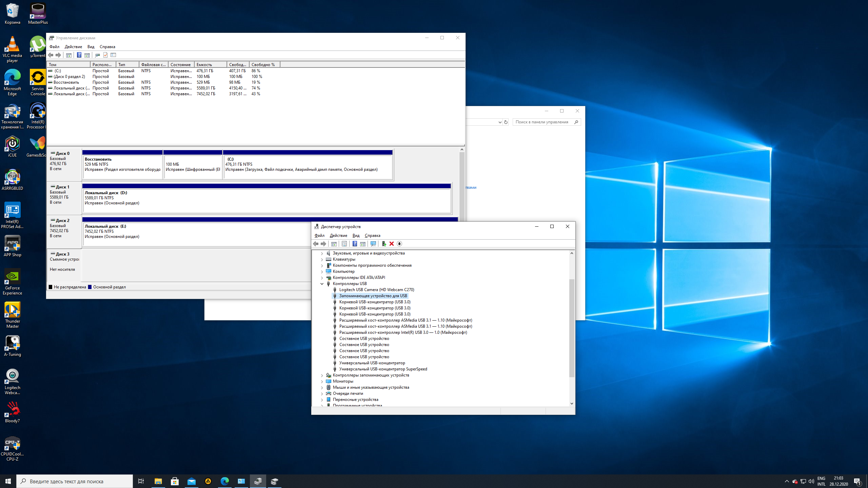Click Scan for hardware changes monitor icon
The width and height of the screenshot is (868, 488).
point(373,244)
